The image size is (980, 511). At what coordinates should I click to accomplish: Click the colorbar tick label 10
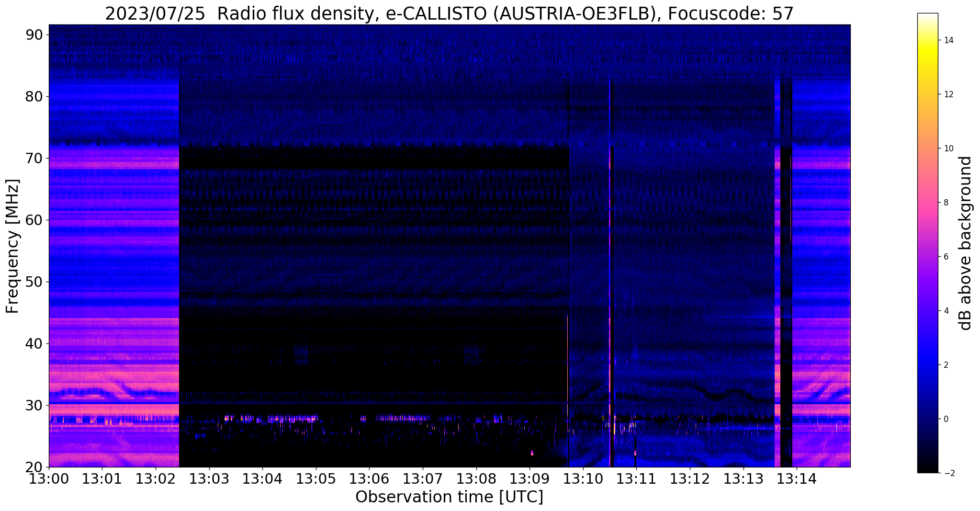948,148
